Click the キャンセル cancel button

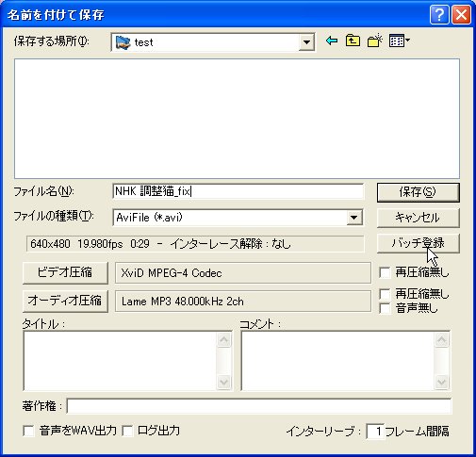pyautogui.click(x=418, y=218)
